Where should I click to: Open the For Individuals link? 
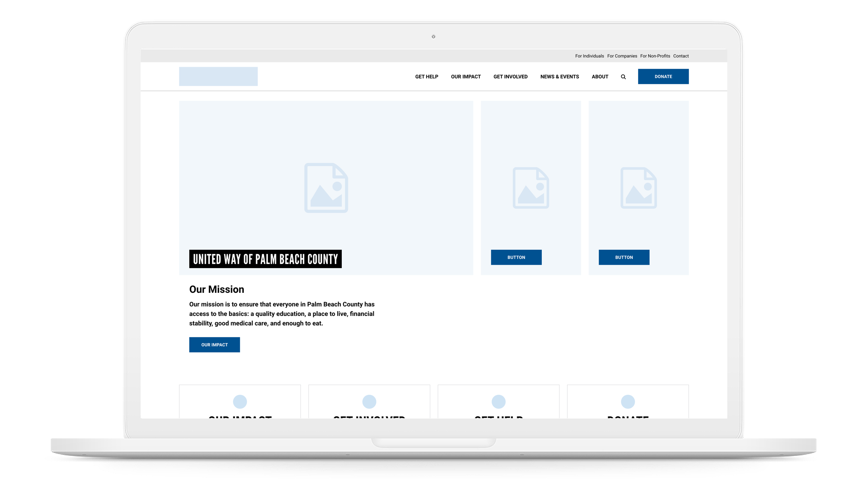[589, 56]
